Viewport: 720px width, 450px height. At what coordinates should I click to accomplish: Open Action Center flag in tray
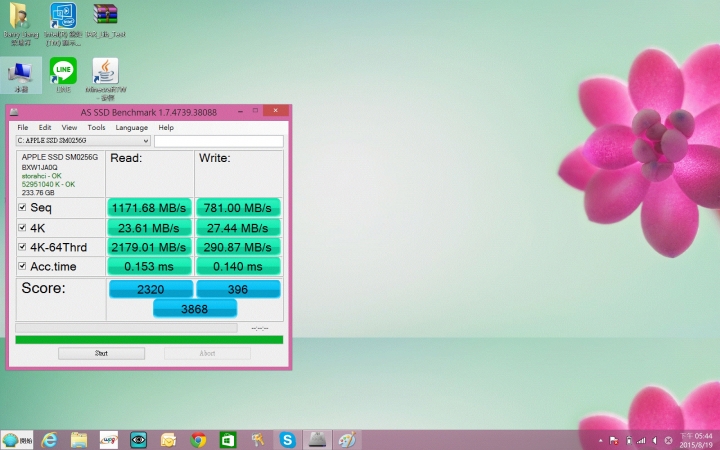613,440
